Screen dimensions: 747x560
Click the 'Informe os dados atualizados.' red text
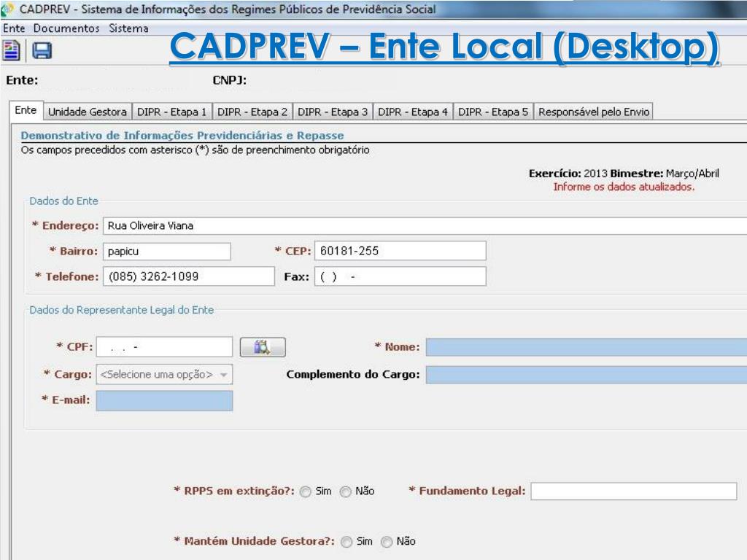click(x=624, y=187)
